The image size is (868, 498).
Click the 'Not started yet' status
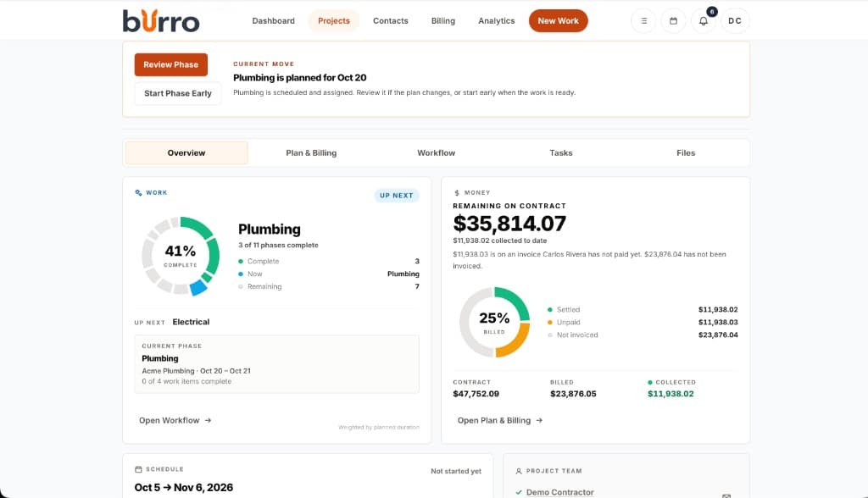pyautogui.click(x=455, y=472)
